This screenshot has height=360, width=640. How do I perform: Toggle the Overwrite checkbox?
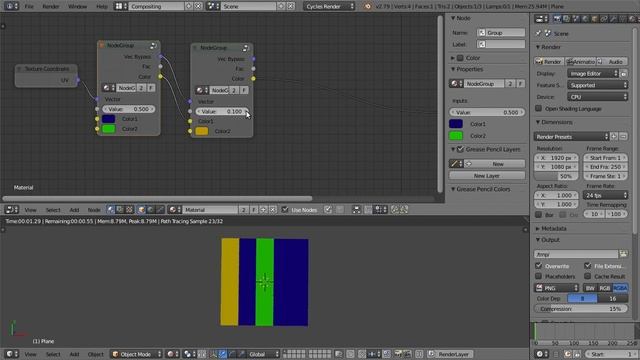[538, 266]
